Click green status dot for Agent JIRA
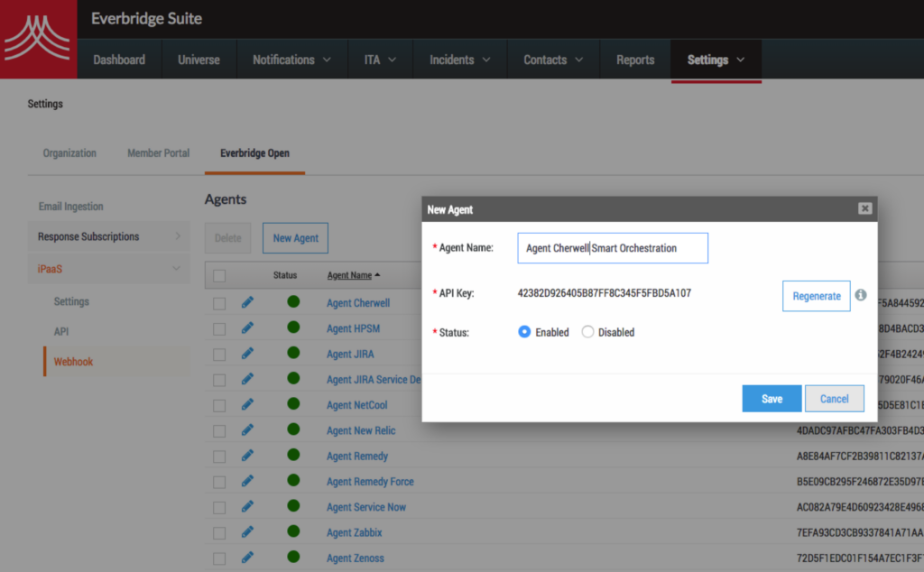Image resolution: width=924 pixels, height=572 pixels. [x=293, y=353]
